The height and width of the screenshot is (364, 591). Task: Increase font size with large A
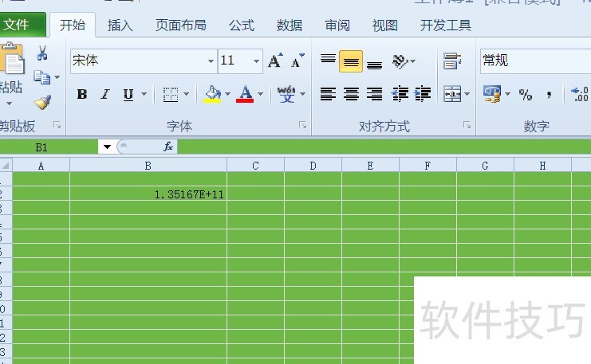[275, 61]
